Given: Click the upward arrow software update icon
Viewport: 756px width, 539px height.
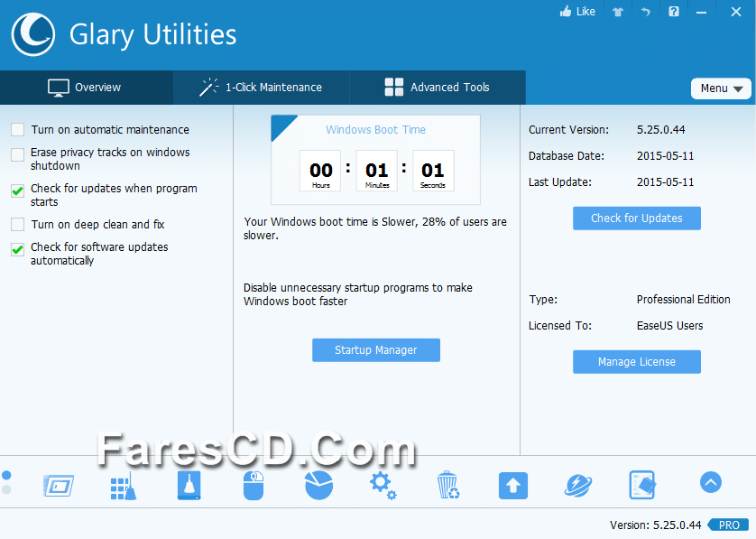Looking at the screenshot, I should (513, 486).
